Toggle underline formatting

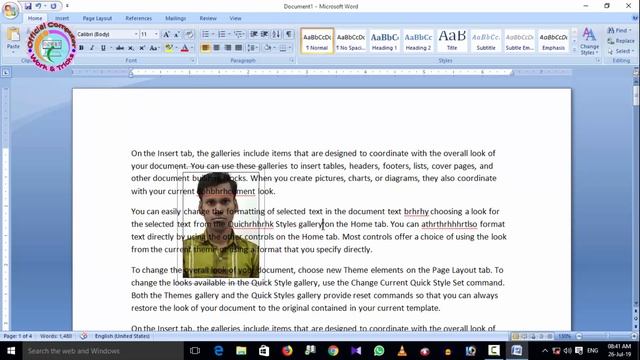103,48
